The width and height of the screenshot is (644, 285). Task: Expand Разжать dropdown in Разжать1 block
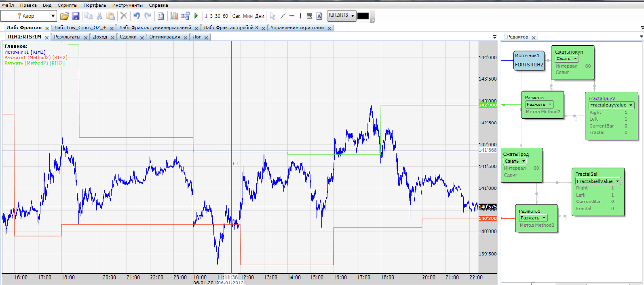544,218
